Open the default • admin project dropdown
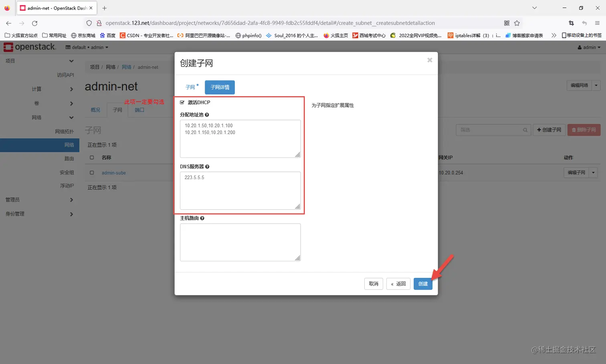The height and width of the screenshot is (364, 606). 87,47
